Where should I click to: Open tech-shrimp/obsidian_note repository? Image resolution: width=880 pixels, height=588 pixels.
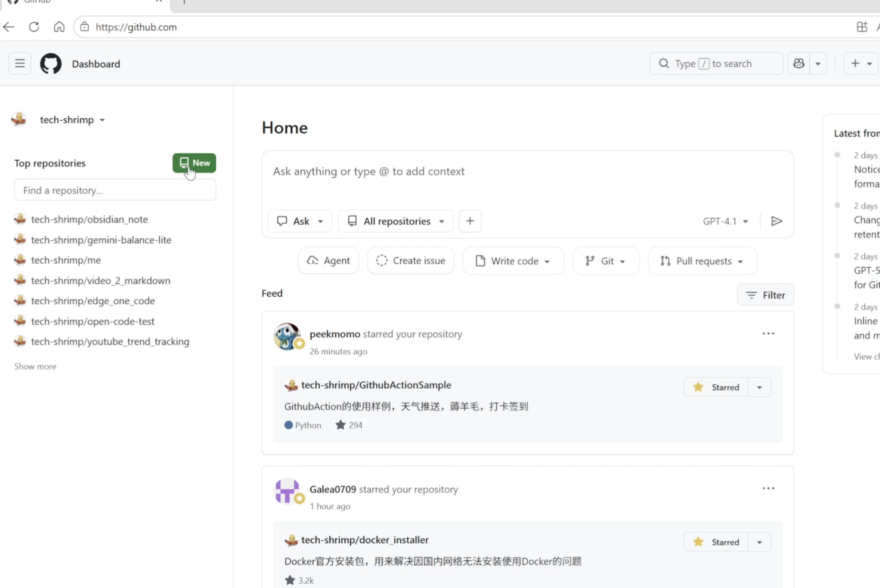(89, 219)
